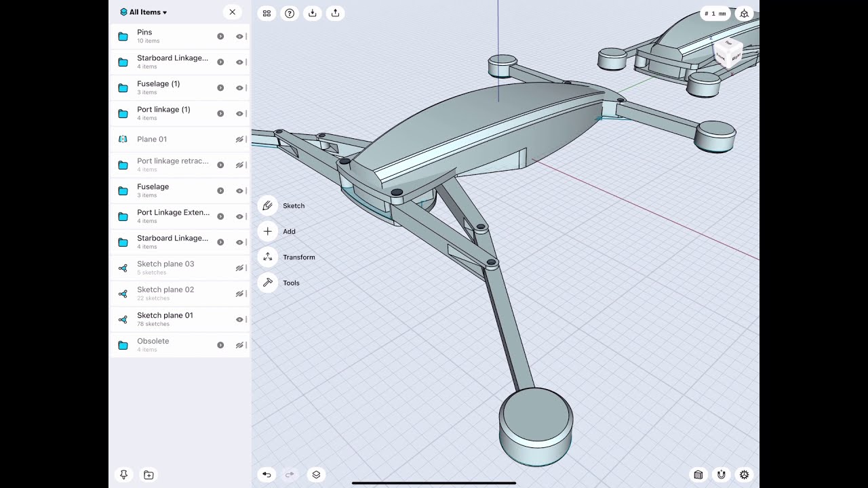Open the layers stack icon
The width and height of the screenshot is (868, 488).
coord(316,474)
